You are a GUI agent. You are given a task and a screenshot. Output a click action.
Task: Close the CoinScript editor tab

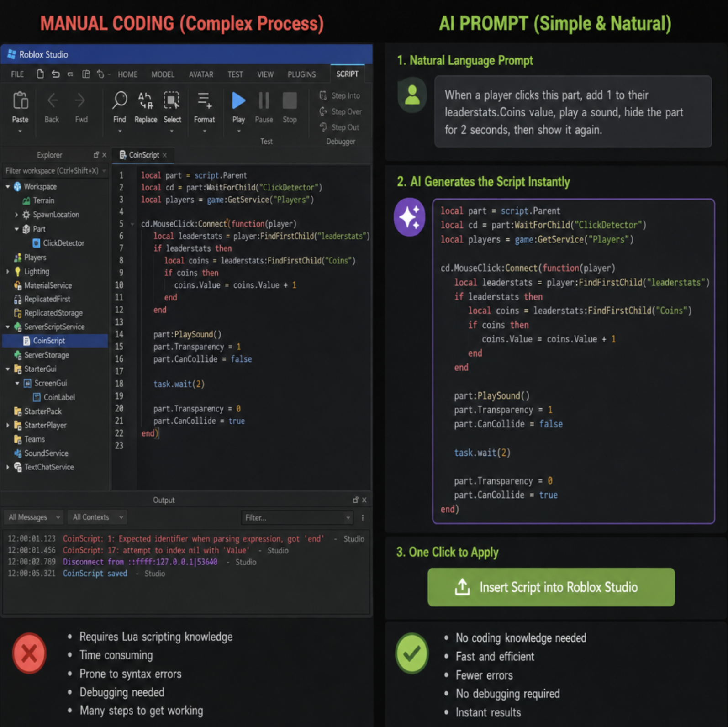point(165,155)
